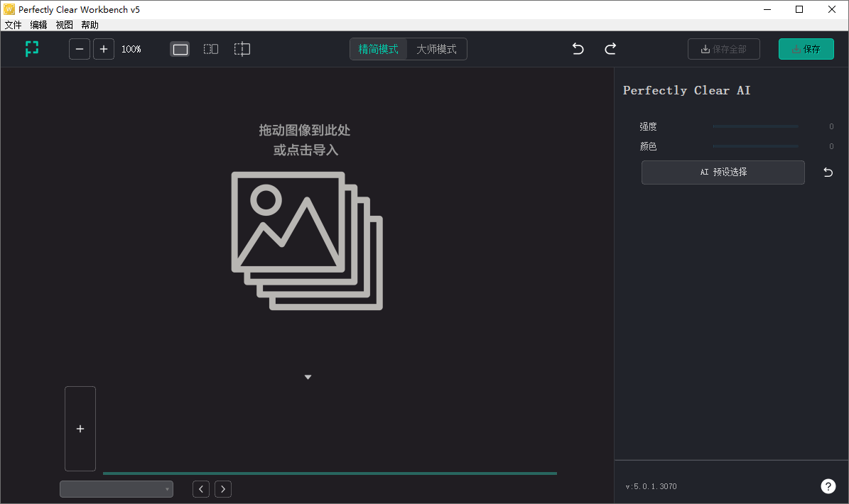
Task: Click the reset icon beside AI presets
Action: coord(828,172)
